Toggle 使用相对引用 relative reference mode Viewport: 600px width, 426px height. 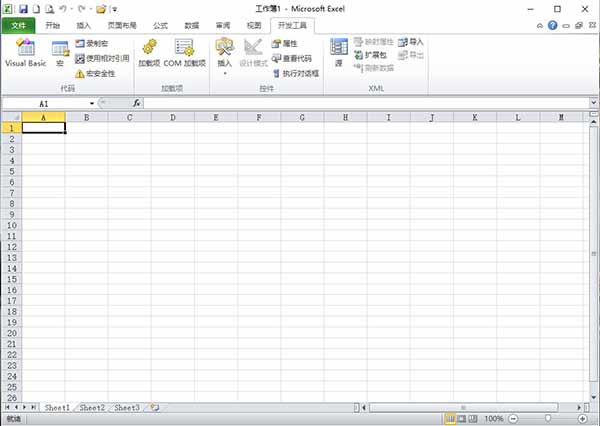(80, 58)
